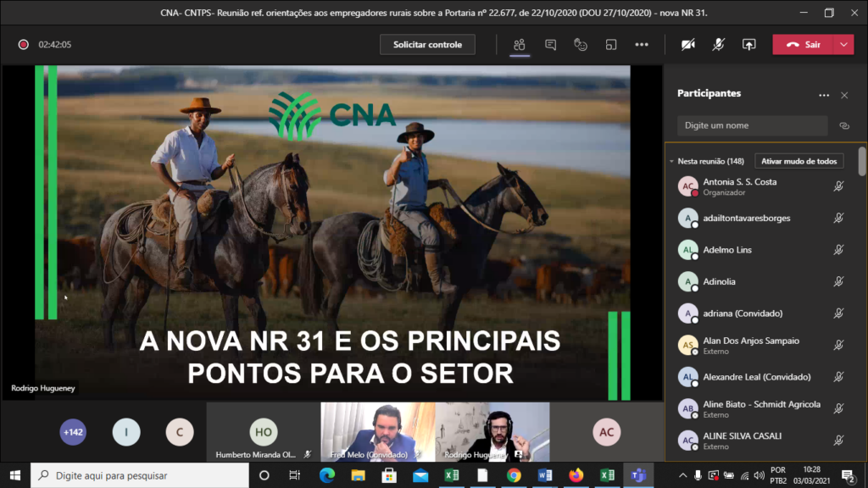The height and width of the screenshot is (488, 868).
Task: Switch to Microsoft Word on taskbar
Action: click(545, 475)
